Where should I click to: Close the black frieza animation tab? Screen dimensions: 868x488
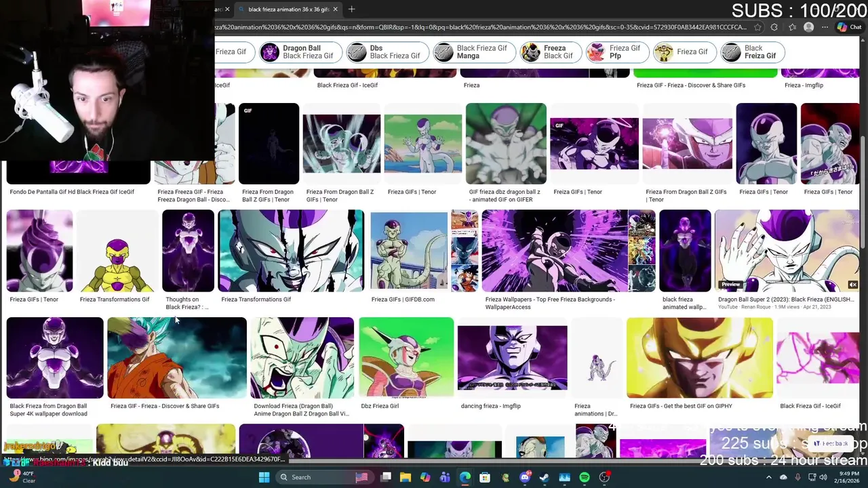click(x=335, y=9)
